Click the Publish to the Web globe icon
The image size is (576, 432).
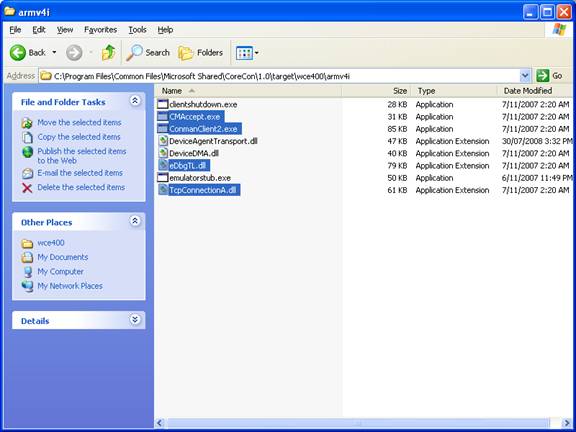tap(27, 152)
